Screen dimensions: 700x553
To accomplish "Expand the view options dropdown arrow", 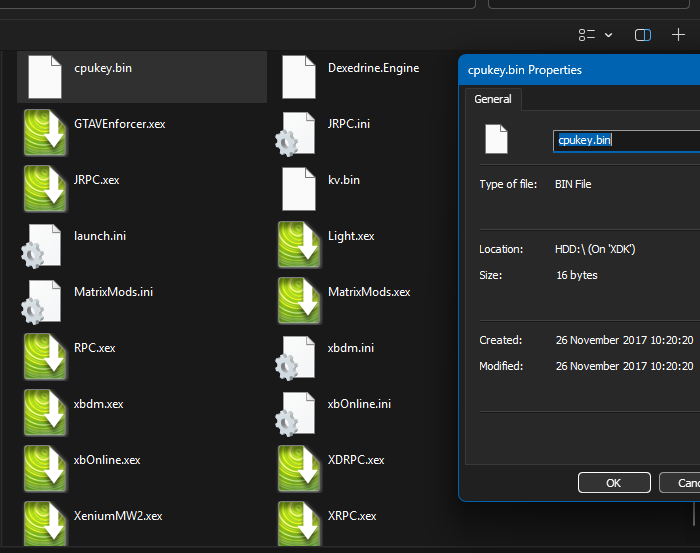I will coord(608,35).
